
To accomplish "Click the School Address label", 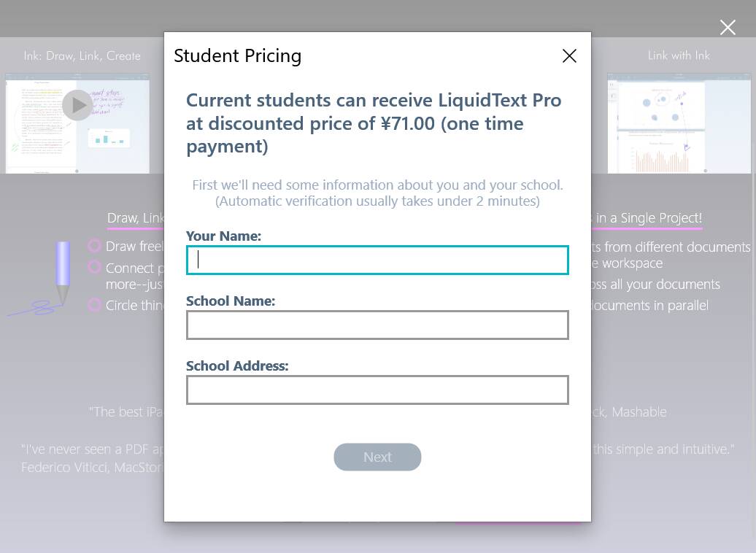I will pos(237,366).
